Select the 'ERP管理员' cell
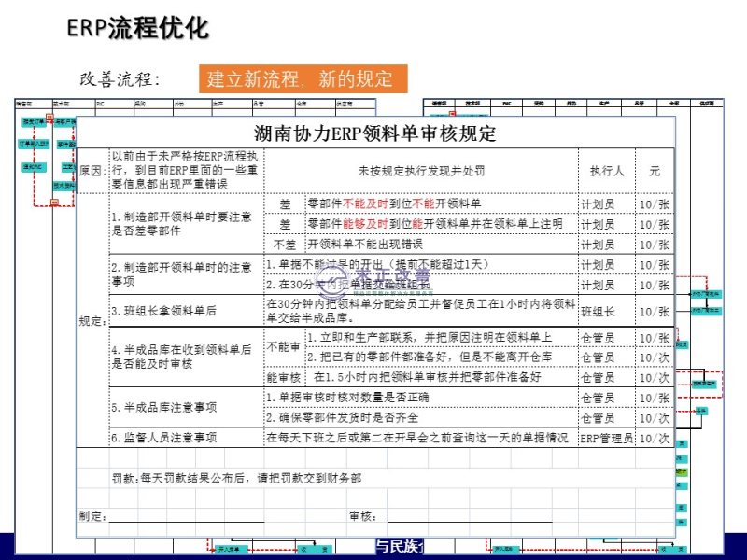 (605, 438)
